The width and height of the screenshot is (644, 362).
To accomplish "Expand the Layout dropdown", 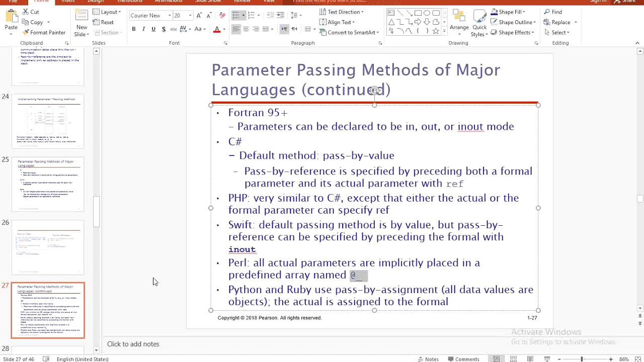I will 107,12.
